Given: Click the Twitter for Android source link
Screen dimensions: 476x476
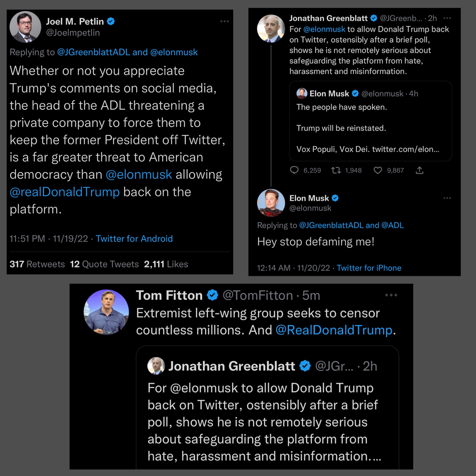Looking at the screenshot, I should 134,238.
